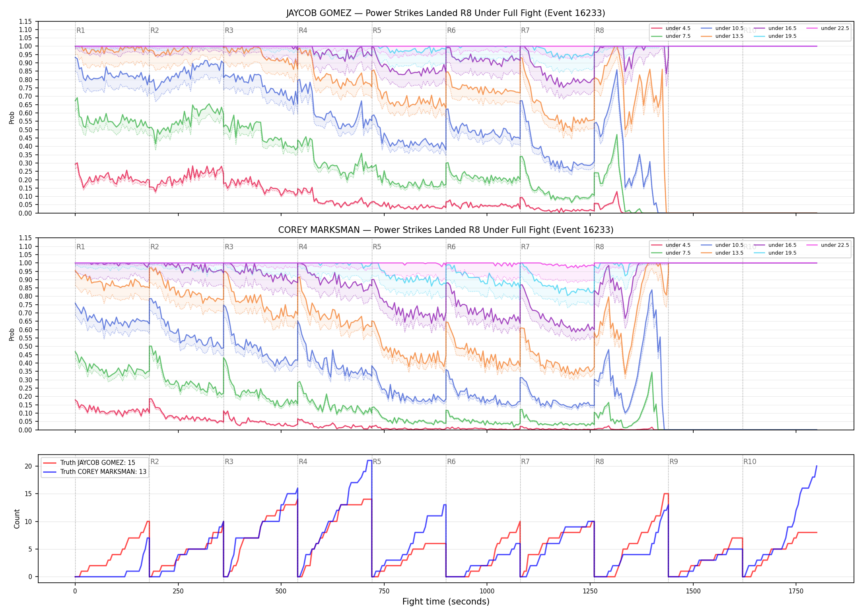Image resolution: width=863 pixels, height=616 pixels.
Task: Click the x-axis tick label 1500
Action: tap(693, 591)
